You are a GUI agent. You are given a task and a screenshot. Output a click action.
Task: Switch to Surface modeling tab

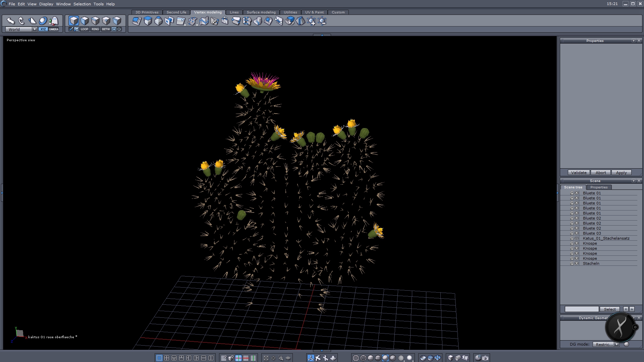tap(261, 12)
